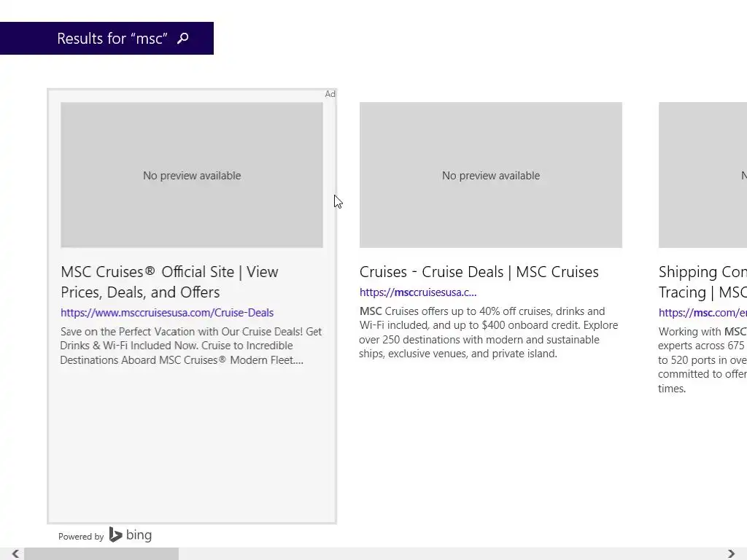This screenshot has width=747, height=560.
Task: Open Cruises - Cruise Deals | MSC Cruises title
Action: click(479, 272)
